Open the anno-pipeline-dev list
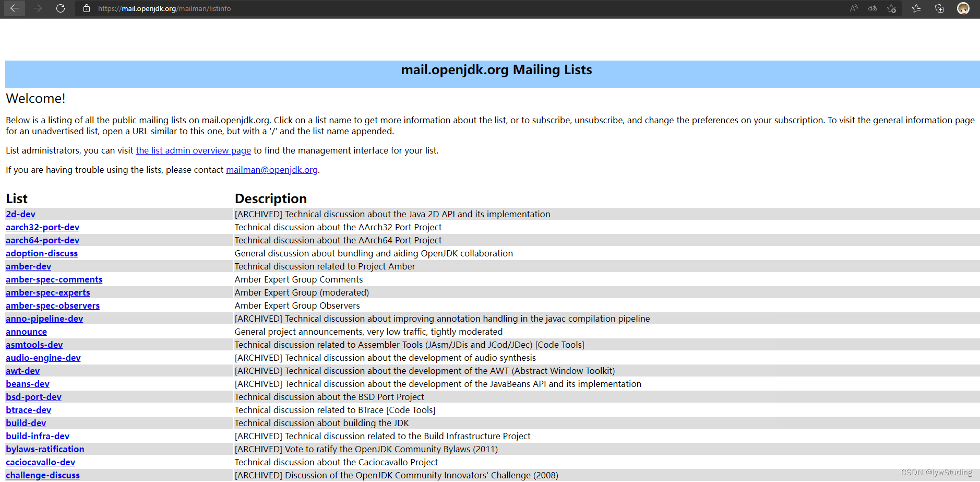The height and width of the screenshot is (482, 980). (44, 319)
